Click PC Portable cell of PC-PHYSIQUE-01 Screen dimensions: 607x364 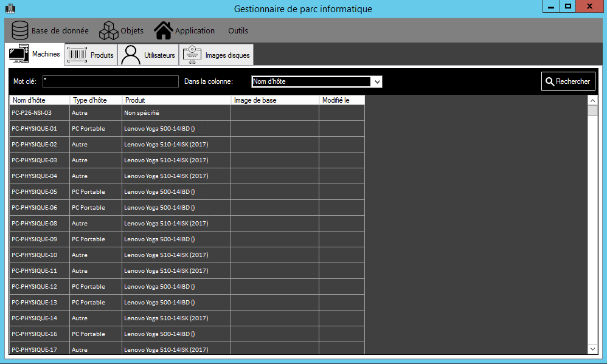tap(96, 128)
